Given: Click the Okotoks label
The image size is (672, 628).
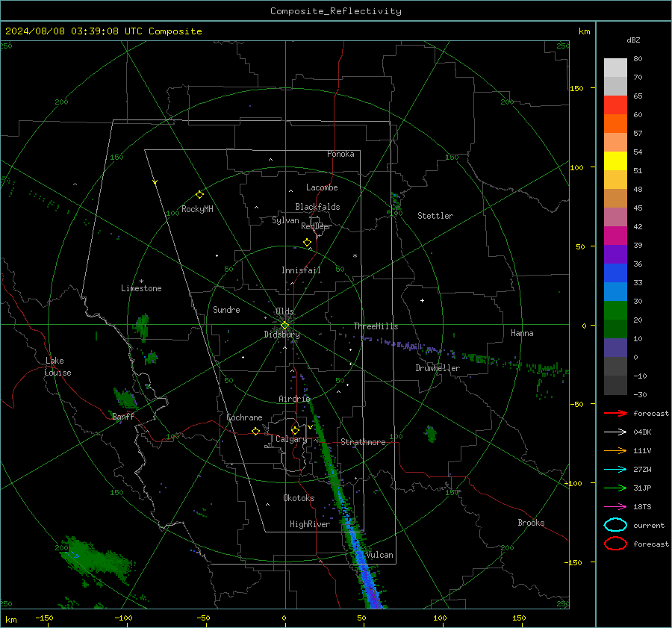Looking at the screenshot, I should pyautogui.click(x=299, y=498).
